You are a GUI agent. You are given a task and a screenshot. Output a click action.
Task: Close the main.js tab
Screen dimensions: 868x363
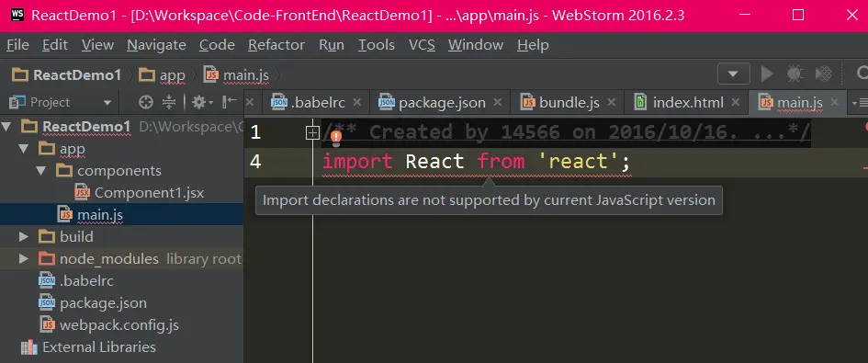pyautogui.click(x=835, y=103)
